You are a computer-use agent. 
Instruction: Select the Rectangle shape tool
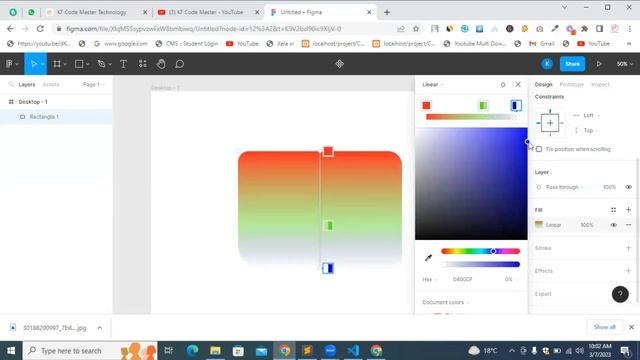coord(79,64)
